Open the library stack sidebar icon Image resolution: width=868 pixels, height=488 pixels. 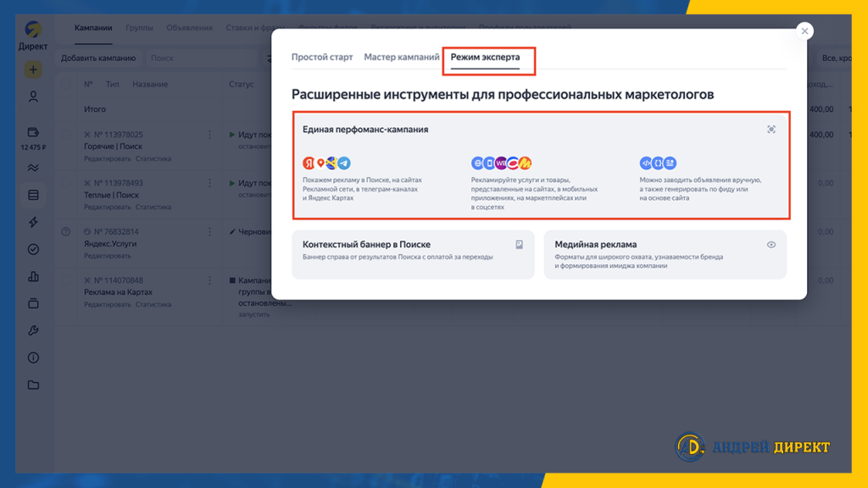[x=33, y=303]
